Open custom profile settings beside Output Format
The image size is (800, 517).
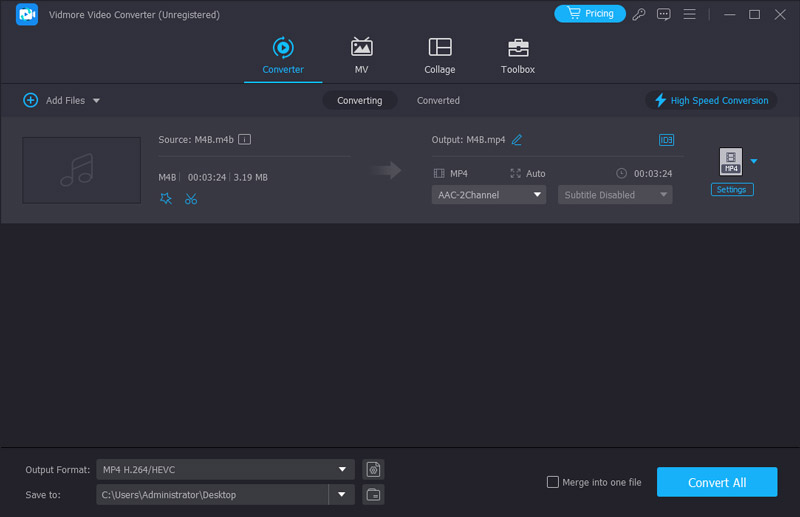tap(373, 469)
